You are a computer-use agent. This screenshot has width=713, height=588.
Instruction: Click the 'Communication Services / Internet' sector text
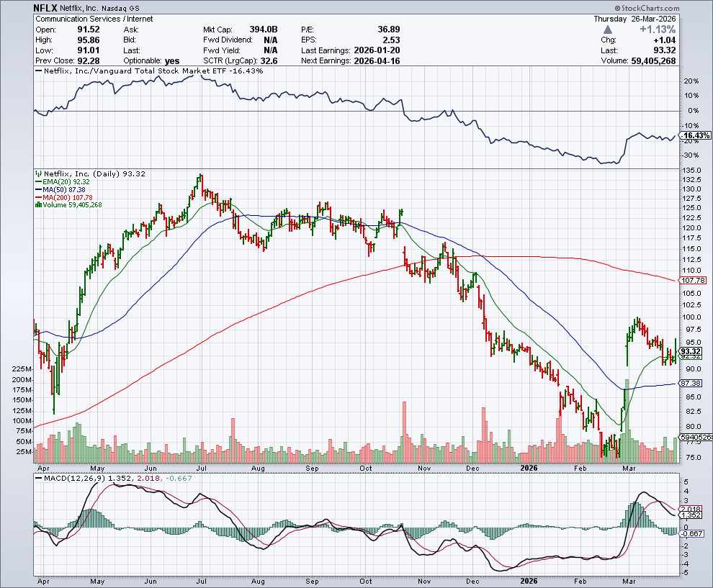[x=94, y=19]
